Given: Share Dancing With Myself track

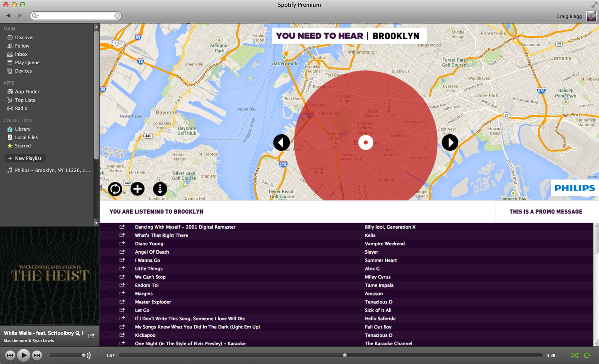Looking at the screenshot, I should coord(122,227).
